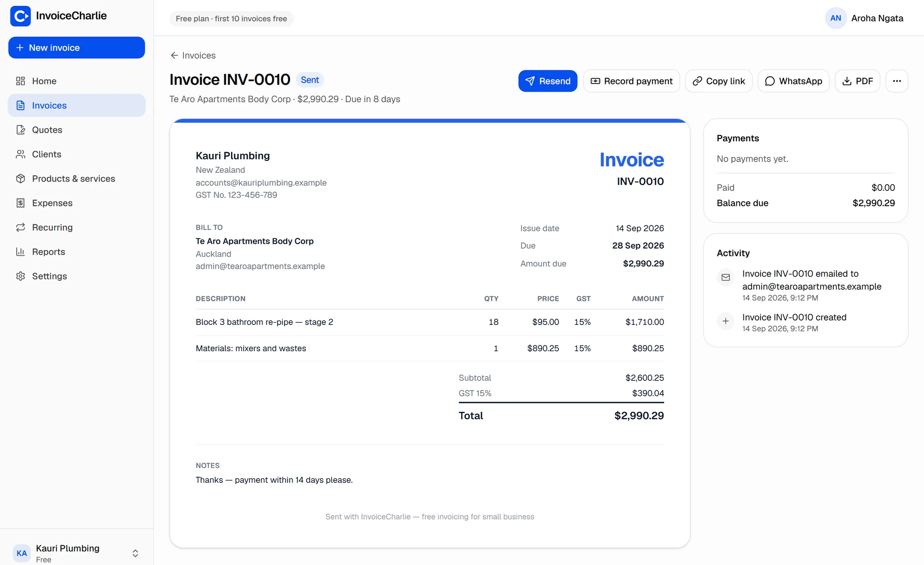Go to the Invoices section
924x565 pixels.
pyautogui.click(x=77, y=106)
